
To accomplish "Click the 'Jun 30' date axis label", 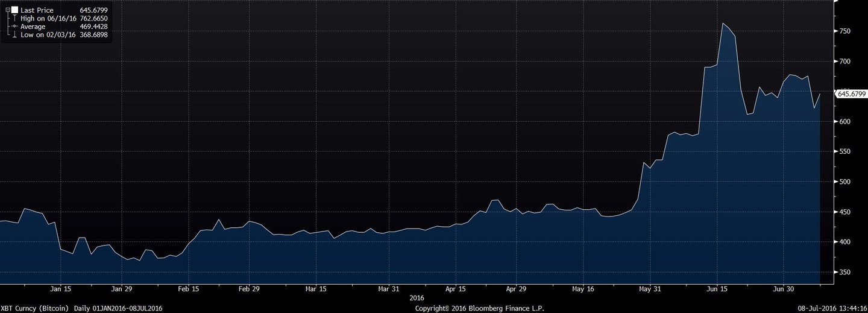I will click(783, 289).
